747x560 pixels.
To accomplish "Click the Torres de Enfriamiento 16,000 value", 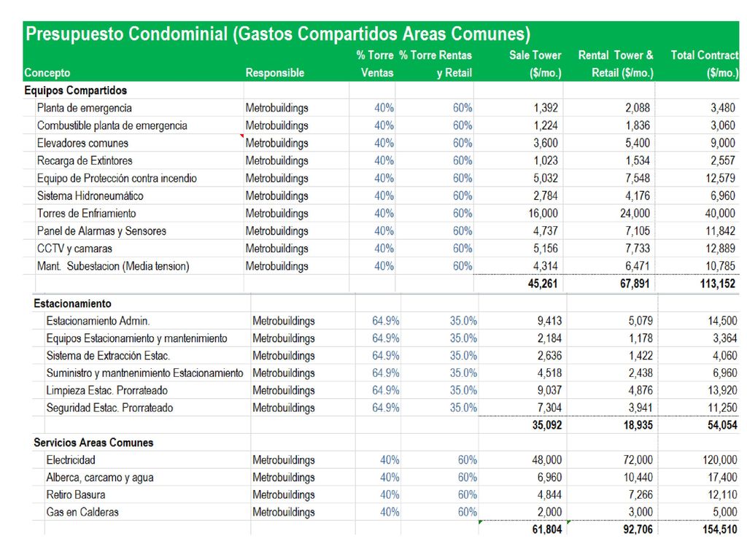I will [x=543, y=214].
